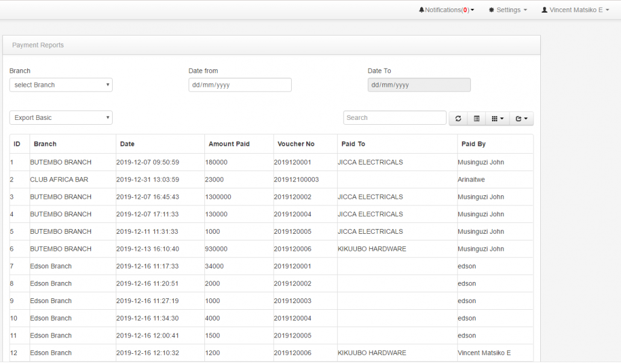Click the Date To input field
This screenshot has height=364, width=621.
click(x=419, y=85)
